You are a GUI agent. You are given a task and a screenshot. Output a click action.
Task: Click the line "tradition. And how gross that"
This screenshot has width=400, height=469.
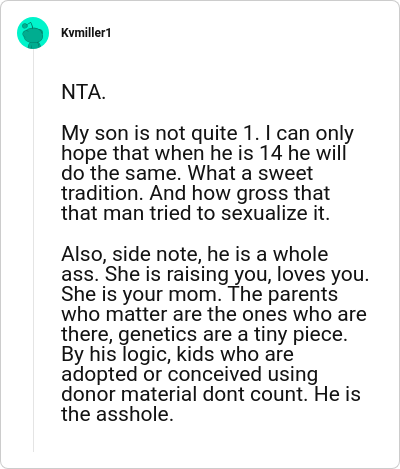[x=196, y=193]
